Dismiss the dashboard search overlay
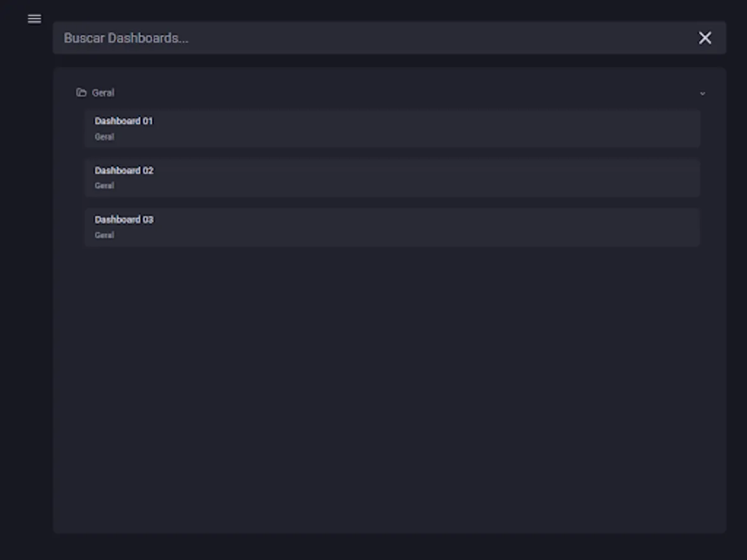Screen dimensions: 747x560 pos(705,38)
